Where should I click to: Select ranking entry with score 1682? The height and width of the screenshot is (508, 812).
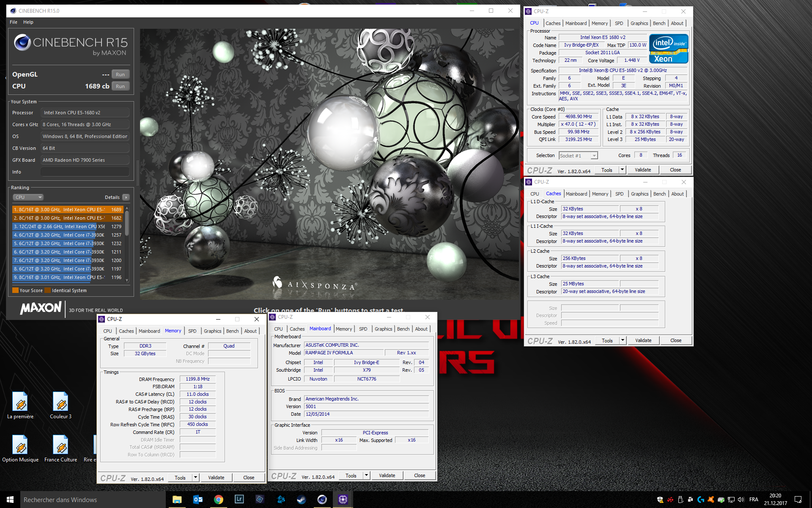[68, 218]
